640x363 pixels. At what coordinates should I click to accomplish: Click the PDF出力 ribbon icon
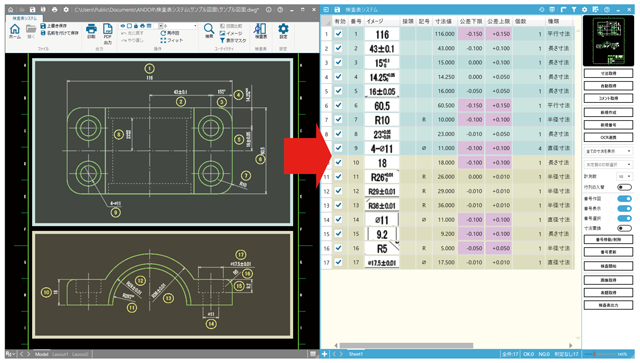(x=107, y=29)
